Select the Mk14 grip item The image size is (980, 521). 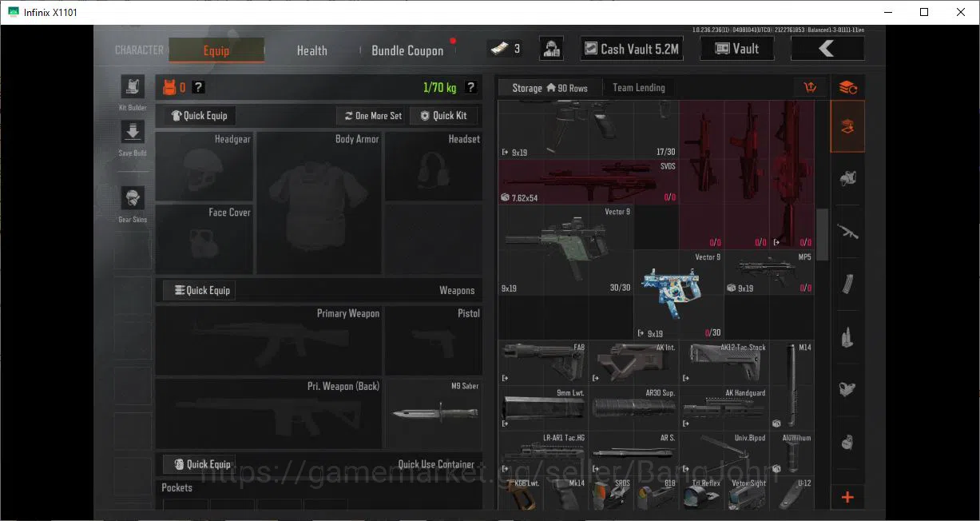tap(567, 493)
